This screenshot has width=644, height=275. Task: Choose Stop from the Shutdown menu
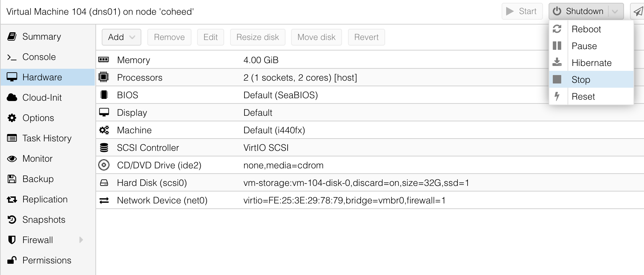[x=581, y=80]
